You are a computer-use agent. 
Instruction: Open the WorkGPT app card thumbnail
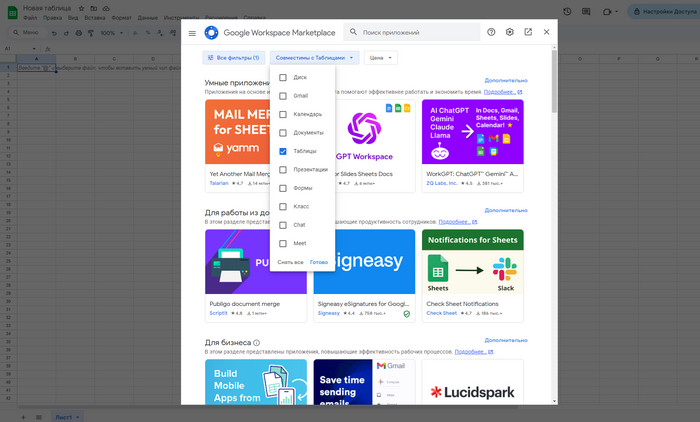[473, 132]
